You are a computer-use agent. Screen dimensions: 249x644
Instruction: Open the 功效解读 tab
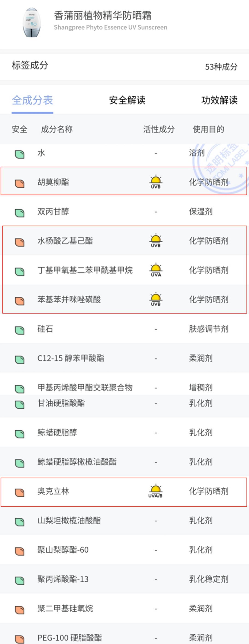pyautogui.click(x=219, y=100)
